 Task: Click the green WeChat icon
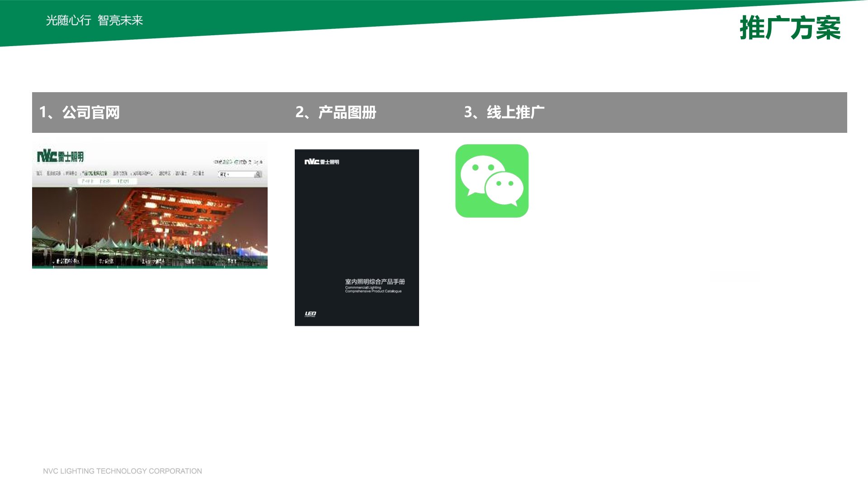tap(492, 181)
